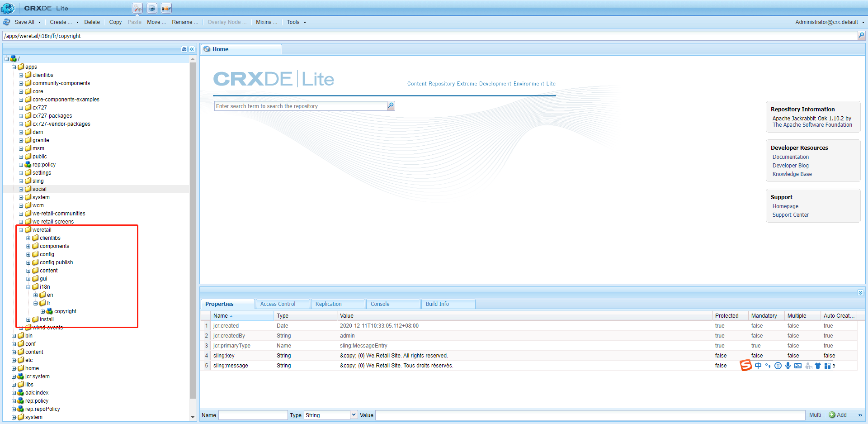Click the oak:index node icon
Screen dimensions: 868x424
[x=21, y=392]
